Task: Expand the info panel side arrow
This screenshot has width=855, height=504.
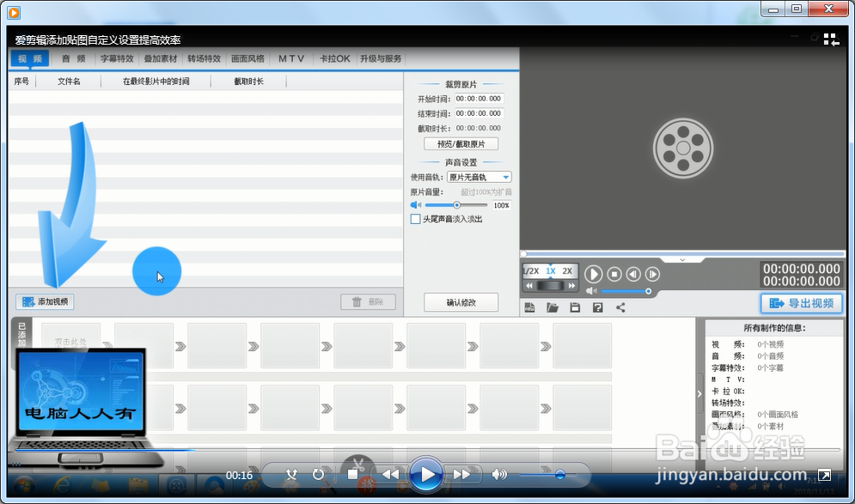Action: (x=699, y=393)
